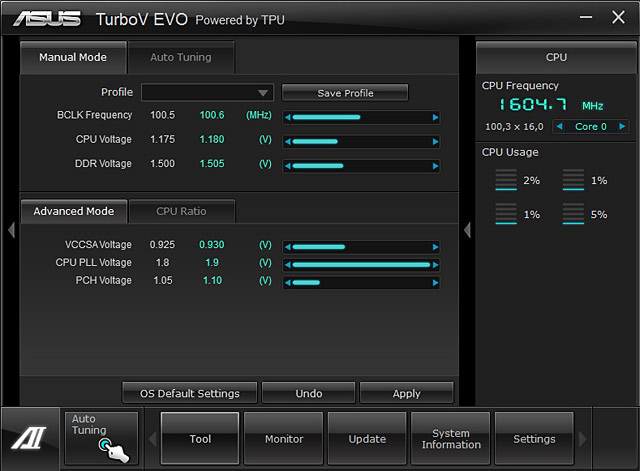Click the 5% CPU usage indicator
This screenshot has height=471, width=640.
(585, 214)
